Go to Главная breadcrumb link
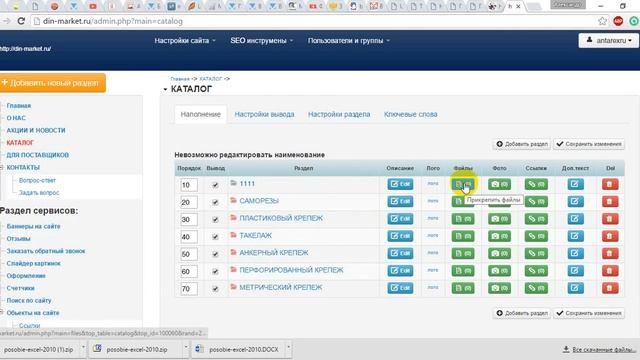Screen dimensions: 640x360 (180, 79)
